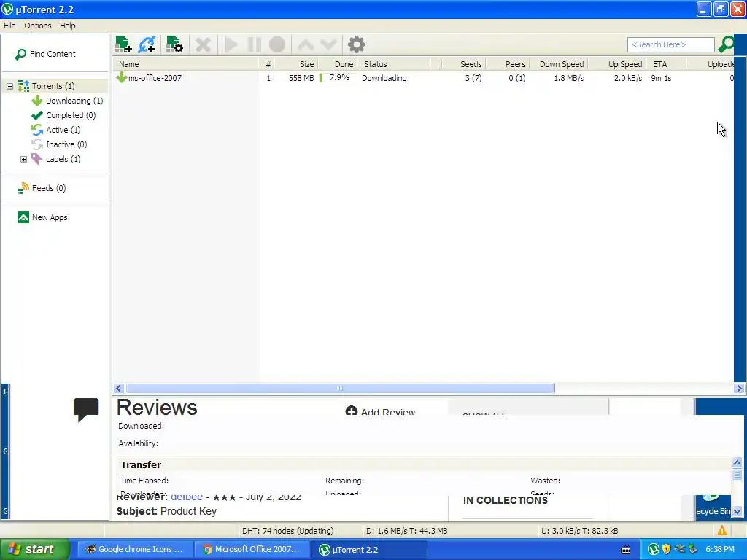Select the Downloading (1) category
Image resolution: width=747 pixels, height=560 pixels.
(74, 101)
